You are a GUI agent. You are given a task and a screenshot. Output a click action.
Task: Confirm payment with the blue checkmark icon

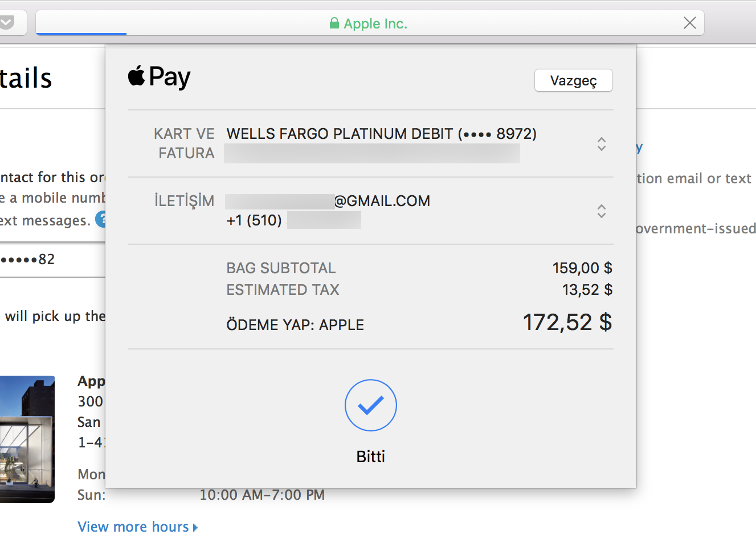pos(370,405)
